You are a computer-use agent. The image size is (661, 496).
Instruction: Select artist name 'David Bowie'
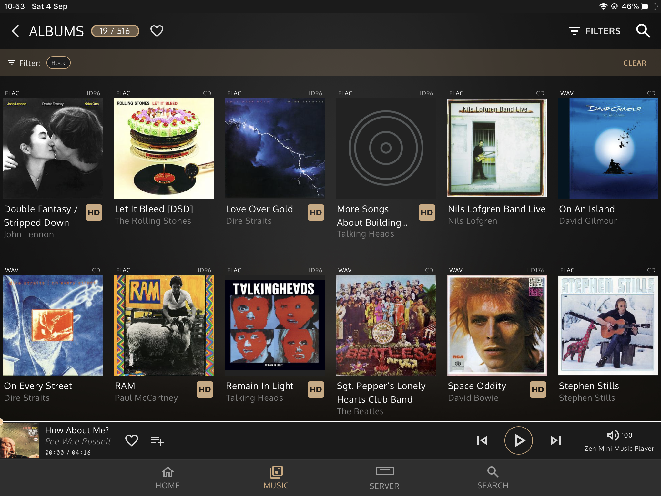coord(473,398)
